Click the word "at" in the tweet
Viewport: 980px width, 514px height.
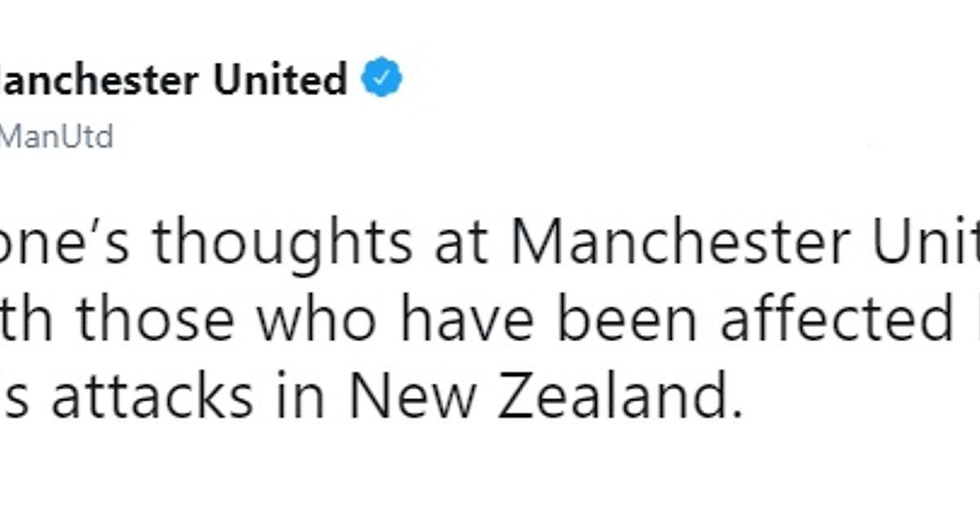(461, 242)
